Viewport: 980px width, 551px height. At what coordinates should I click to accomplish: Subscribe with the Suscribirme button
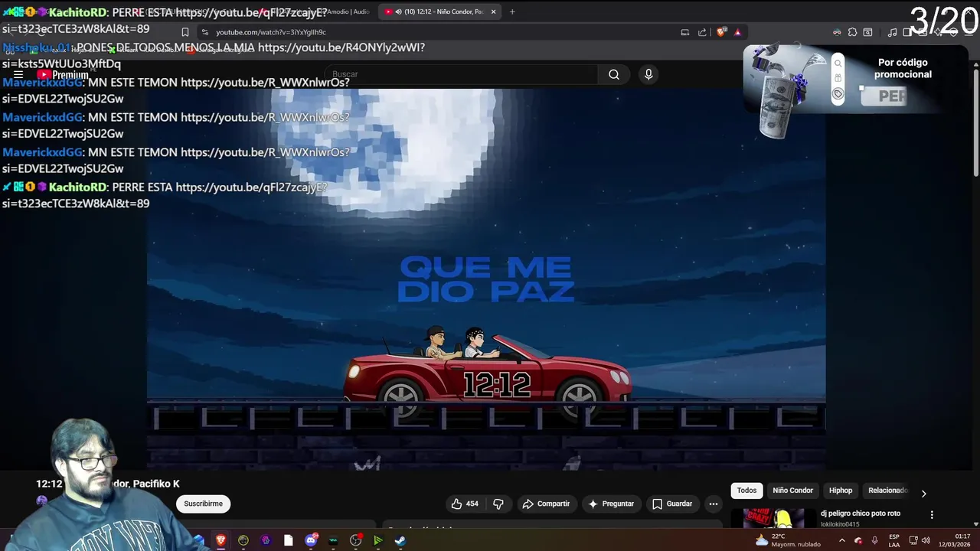[x=203, y=504]
